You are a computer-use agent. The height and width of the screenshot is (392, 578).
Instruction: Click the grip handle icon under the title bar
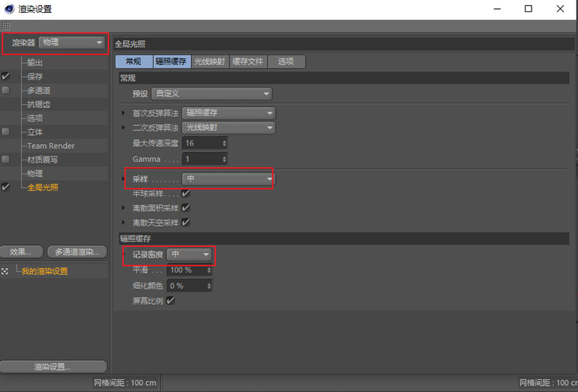click(5, 26)
